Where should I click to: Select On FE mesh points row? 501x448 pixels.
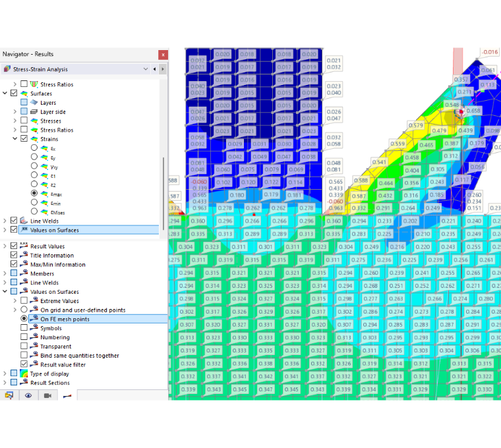(98, 319)
